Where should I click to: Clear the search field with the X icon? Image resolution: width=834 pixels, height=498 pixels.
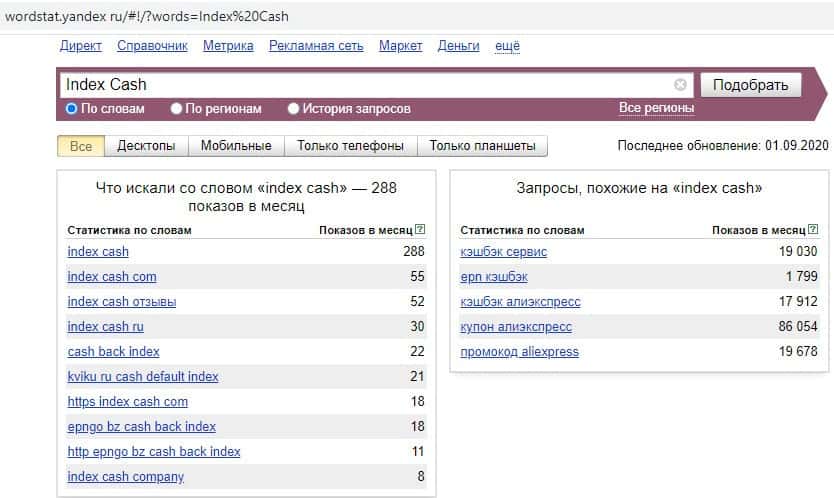(x=680, y=85)
